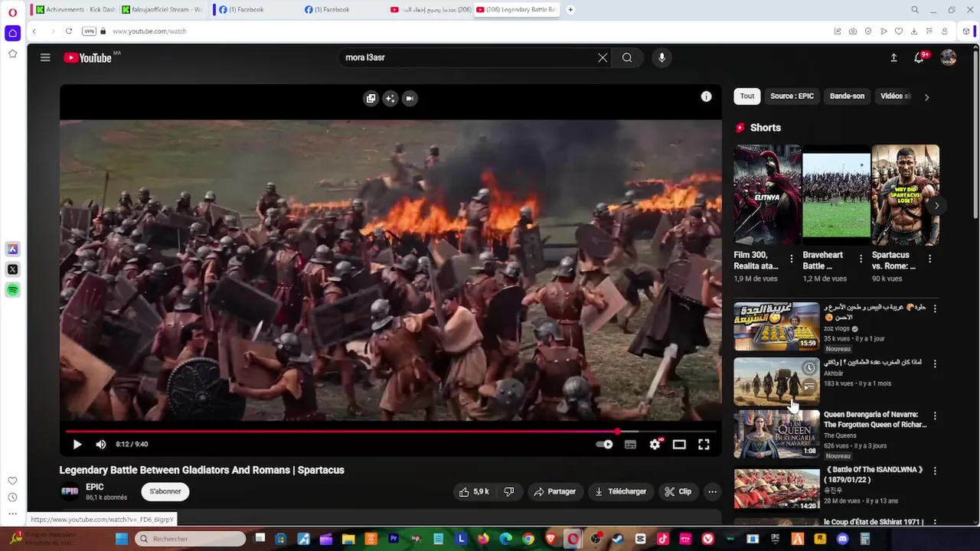Dislike the video
Image resolution: width=980 pixels, height=551 pixels.
pyautogui.click(x=509, y=491)
